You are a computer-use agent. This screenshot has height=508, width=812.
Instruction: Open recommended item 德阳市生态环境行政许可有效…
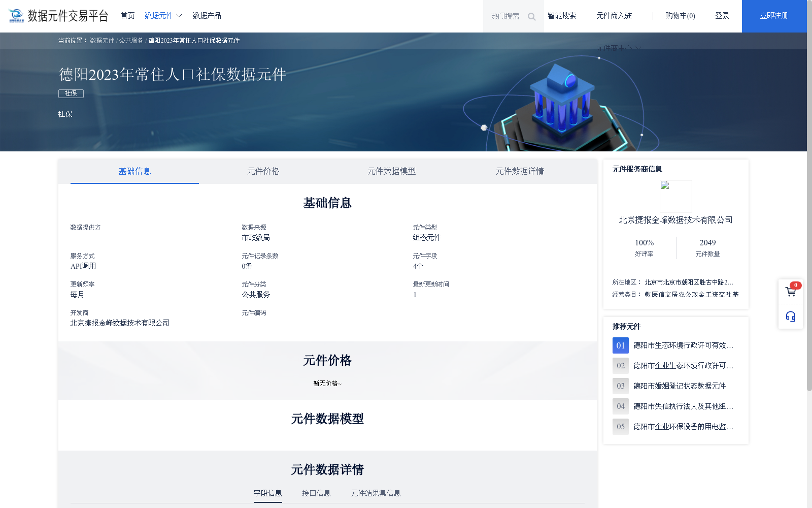(x=683, y=345)
